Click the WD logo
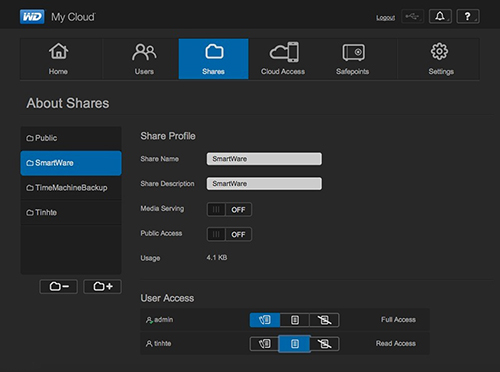 pyautogui.click(x=32, y=16)
